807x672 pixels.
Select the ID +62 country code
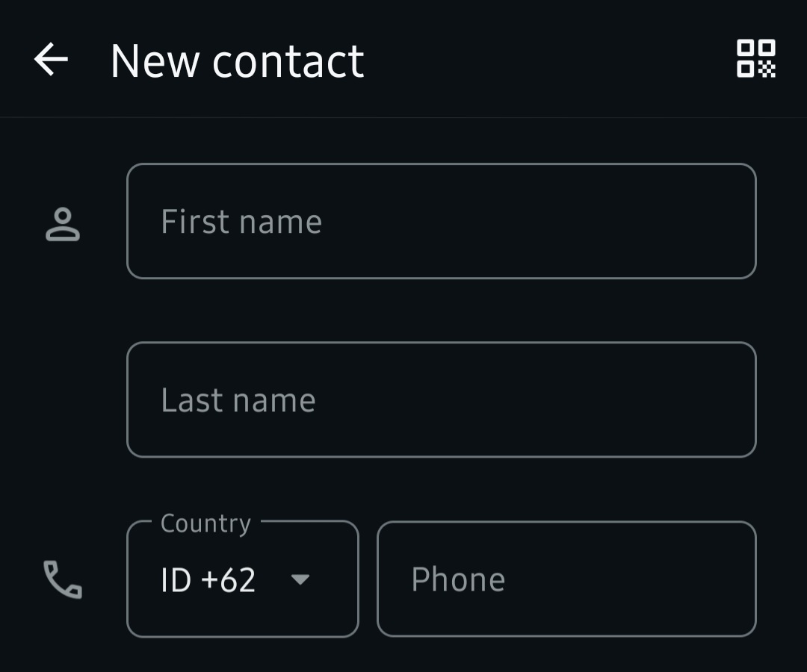pos(208,580)
